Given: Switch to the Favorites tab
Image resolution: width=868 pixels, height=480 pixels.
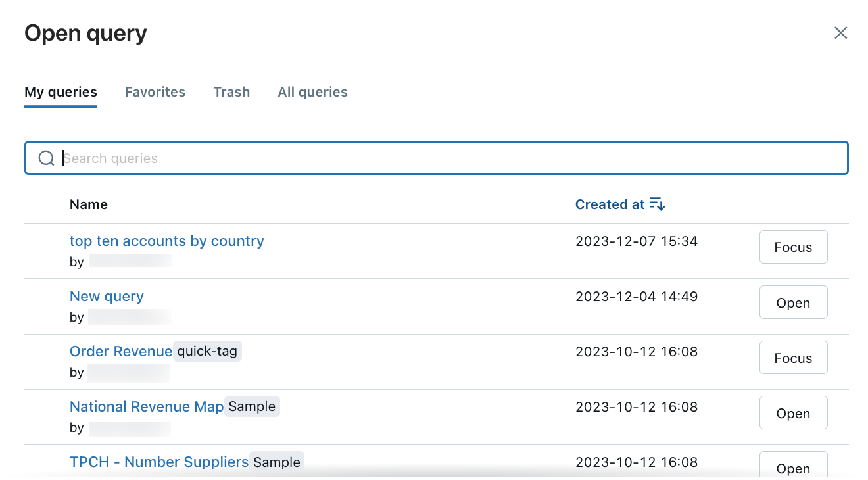Looking at the screenshot, I should (x=155, y=92).
